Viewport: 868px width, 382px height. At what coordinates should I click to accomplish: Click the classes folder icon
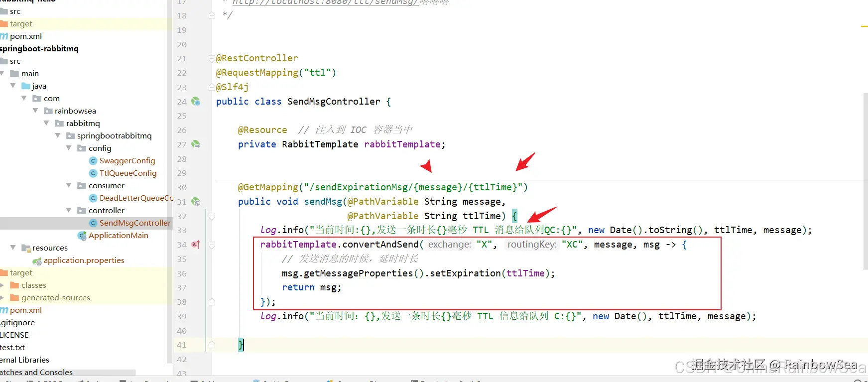14,285
